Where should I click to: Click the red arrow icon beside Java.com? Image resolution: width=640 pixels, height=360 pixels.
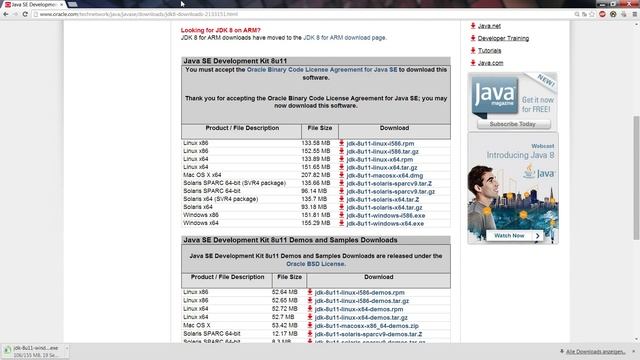[x=473, y=62]
